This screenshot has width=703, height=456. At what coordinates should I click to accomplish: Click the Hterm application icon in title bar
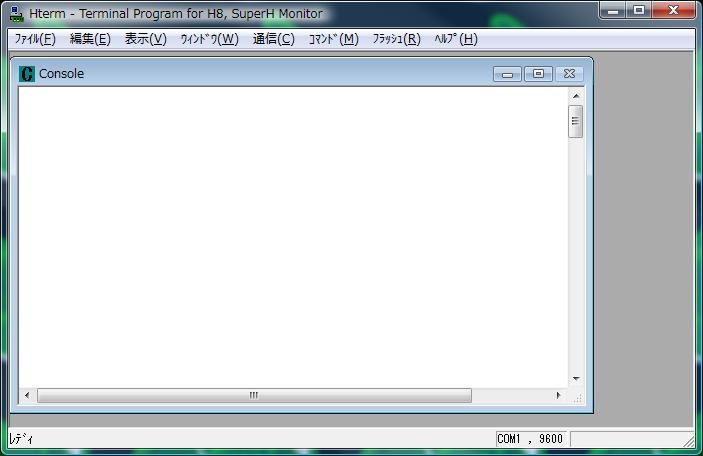pos(16,14)
